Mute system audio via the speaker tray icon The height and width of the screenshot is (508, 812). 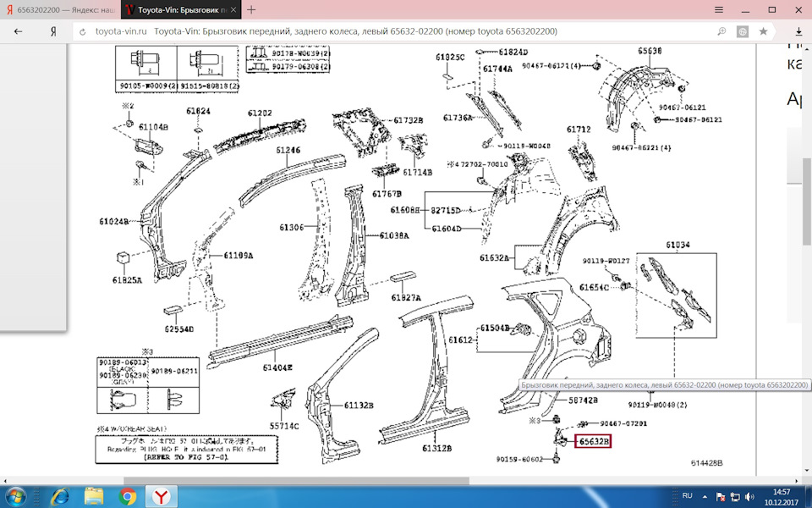click(749, 496)
